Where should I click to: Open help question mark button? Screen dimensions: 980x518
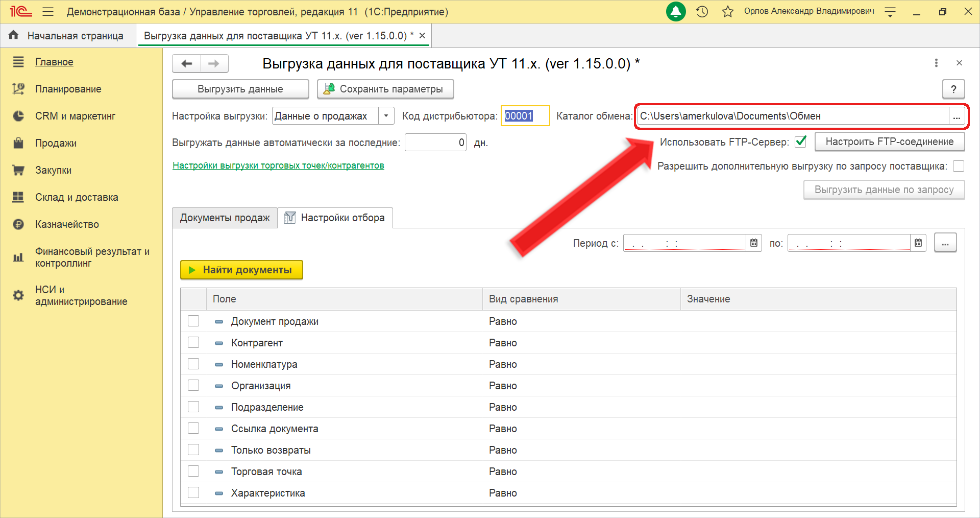point(953,89)
